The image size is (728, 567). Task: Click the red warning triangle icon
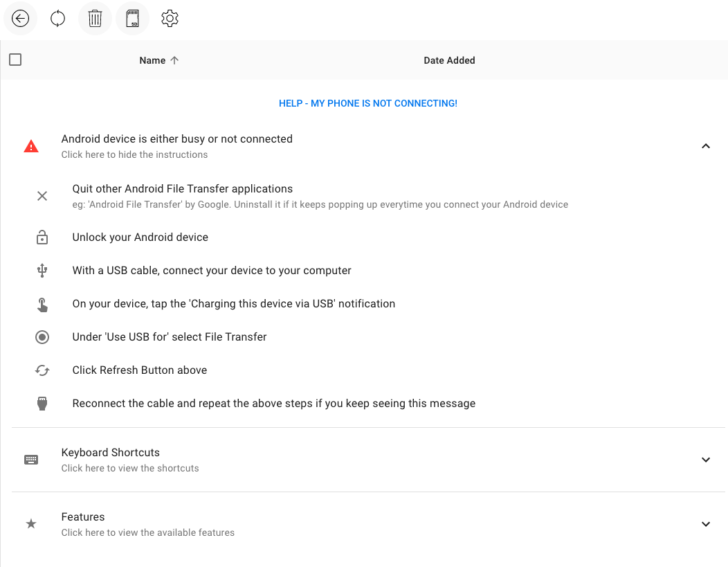tap(31, 146)
